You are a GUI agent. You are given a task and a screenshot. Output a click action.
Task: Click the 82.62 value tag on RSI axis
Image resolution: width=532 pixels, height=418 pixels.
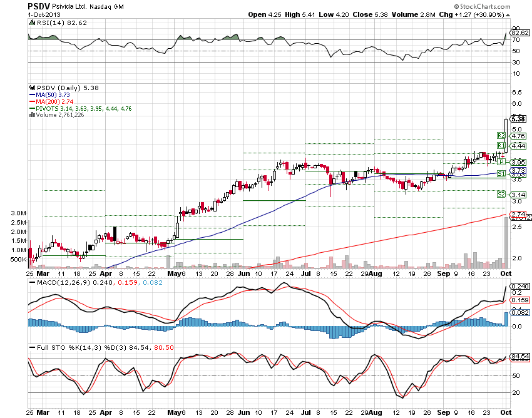point(520,33)
